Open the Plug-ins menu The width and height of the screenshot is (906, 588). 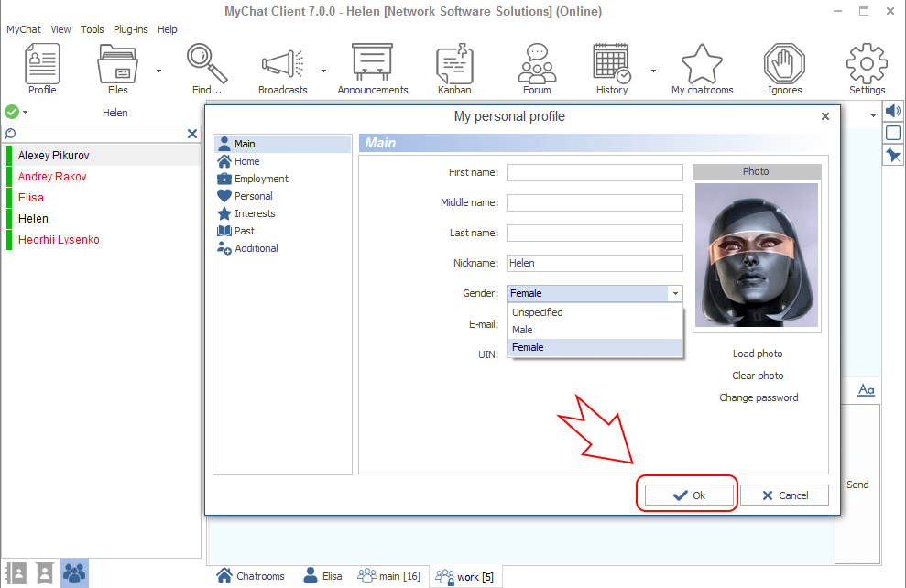130,29
